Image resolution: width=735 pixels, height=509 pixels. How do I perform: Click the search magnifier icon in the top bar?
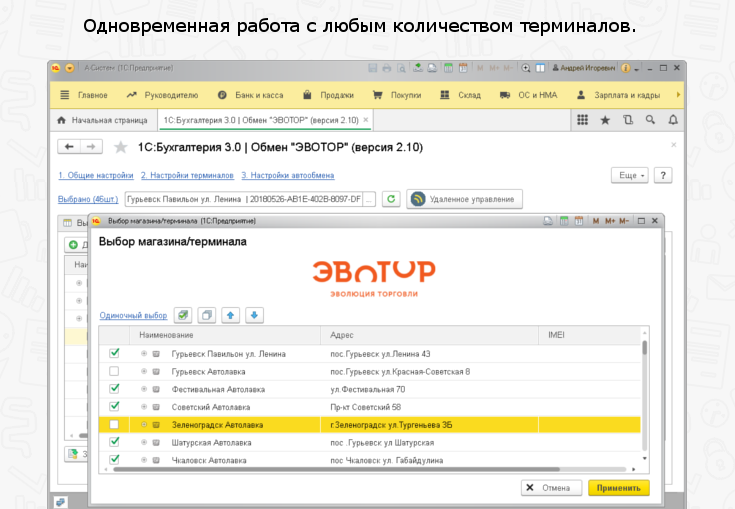point(650,120)
